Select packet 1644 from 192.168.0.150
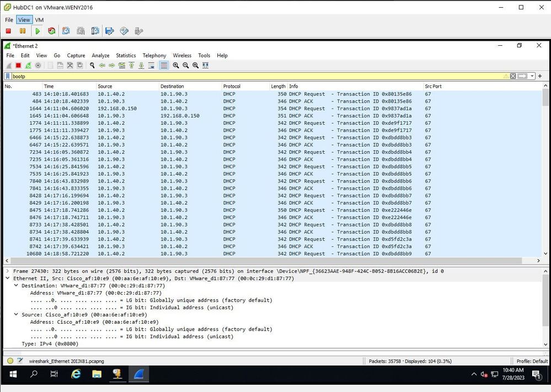Screen dimensions: 551x392 coord(272,109)
